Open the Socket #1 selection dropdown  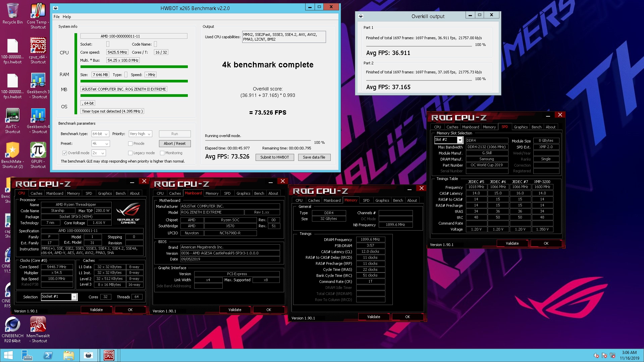(59, 297)
